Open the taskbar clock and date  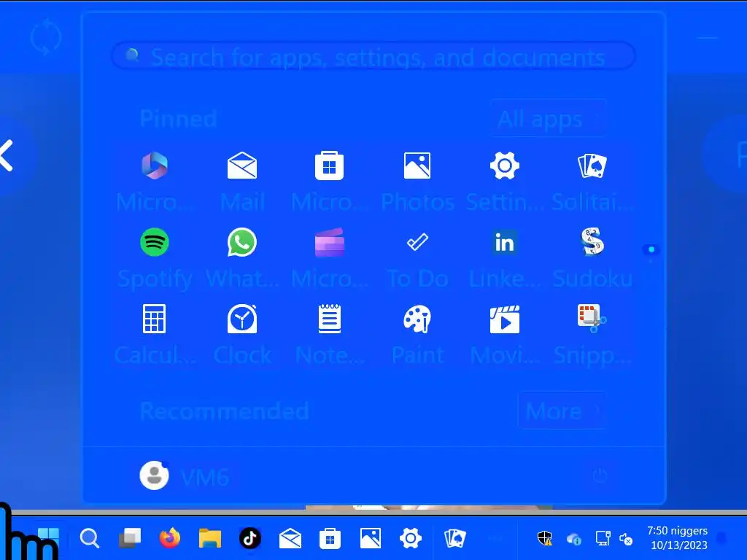678,538
